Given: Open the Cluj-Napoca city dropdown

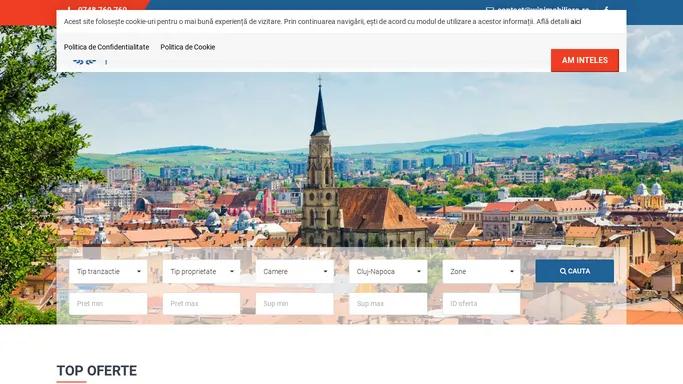Looking at the screenshot, I should pyautogui.click(x=388, y=271).
